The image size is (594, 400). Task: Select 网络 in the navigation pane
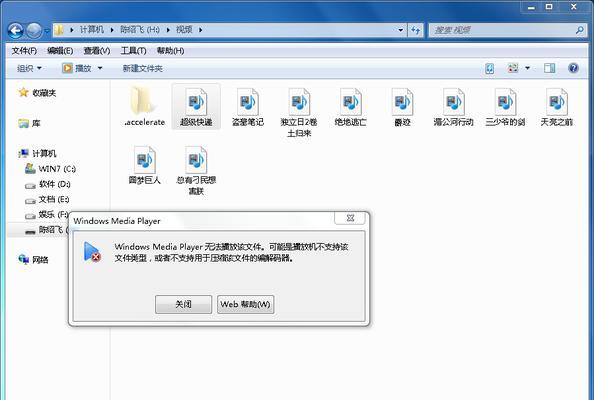40,260
